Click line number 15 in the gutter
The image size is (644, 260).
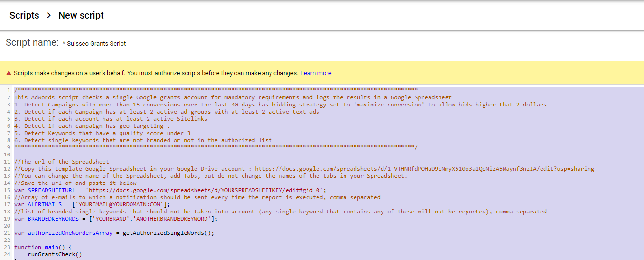point(7,190)
